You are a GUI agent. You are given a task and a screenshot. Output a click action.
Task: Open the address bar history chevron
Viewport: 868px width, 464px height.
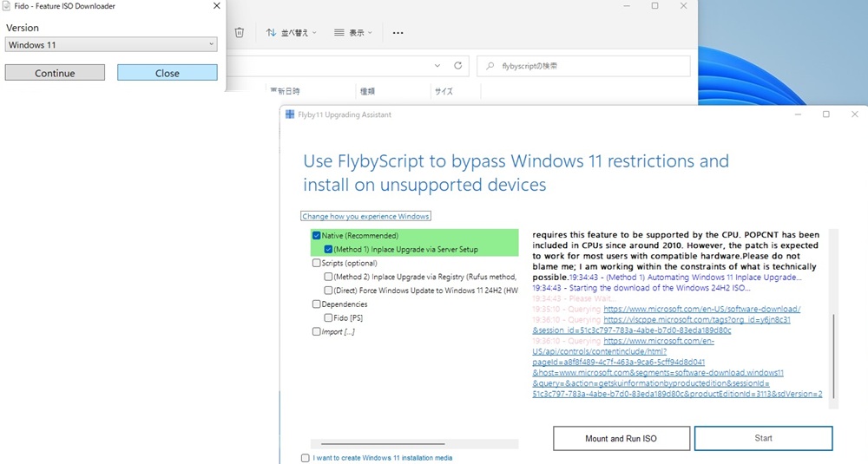point(439,66)
